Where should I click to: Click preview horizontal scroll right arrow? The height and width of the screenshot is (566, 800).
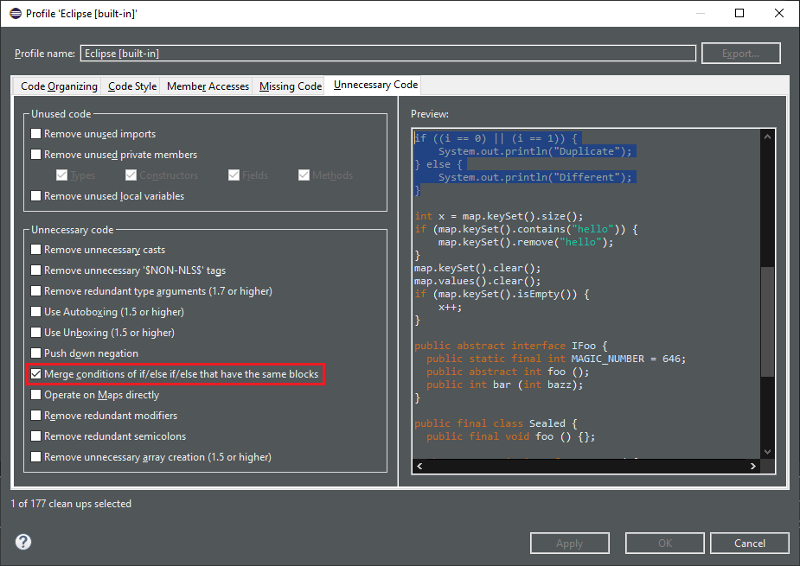click(753, 466)
